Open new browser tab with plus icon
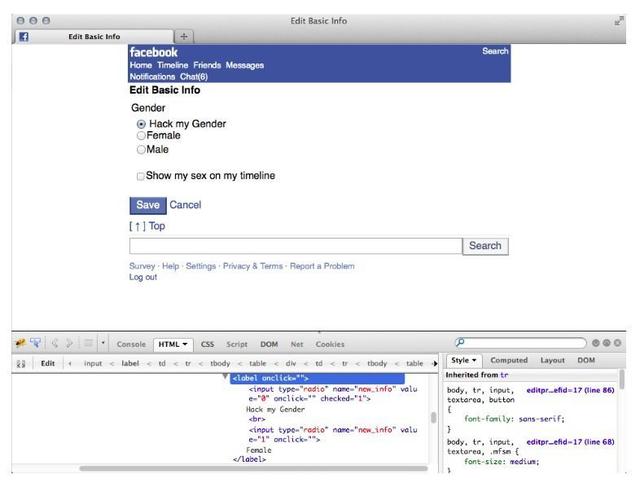Screen dimensions: 640x487 [x=184, y=37]
